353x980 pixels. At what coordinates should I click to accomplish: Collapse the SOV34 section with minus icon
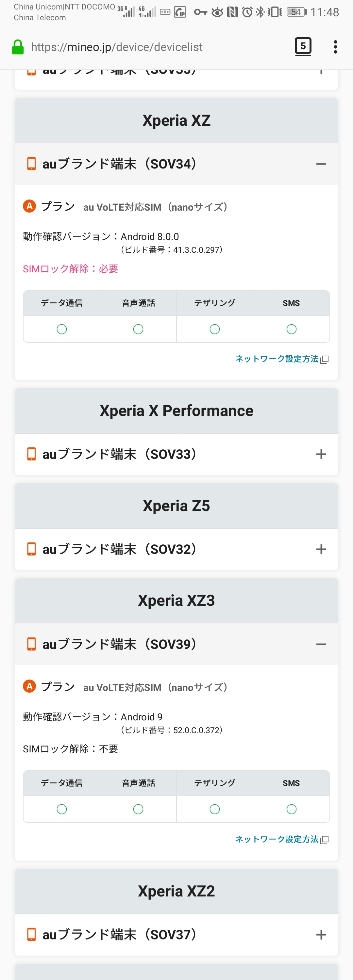pyautogui.click(x=321, y=164)
